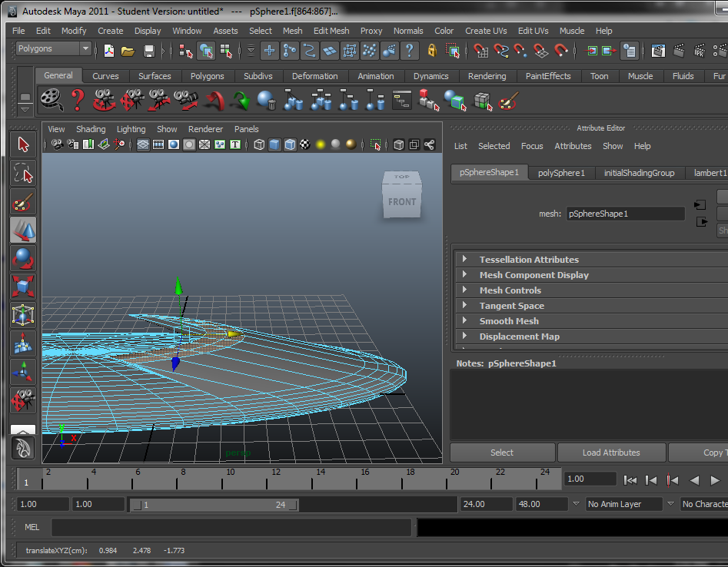
Task: Switch to the Deformation shelf tab
Action: [x=314, y=76]
